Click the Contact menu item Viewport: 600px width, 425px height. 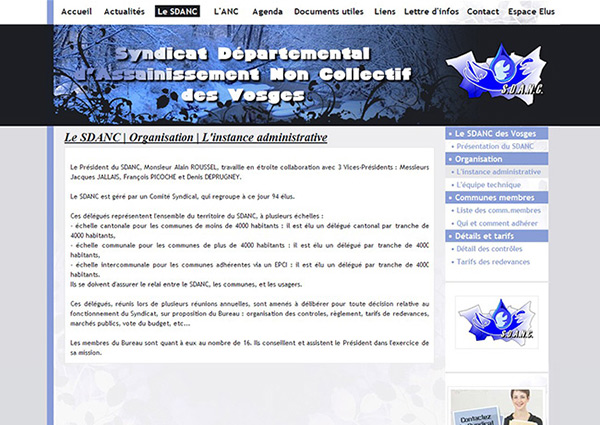pyautogui.click(x=483, y=11)
